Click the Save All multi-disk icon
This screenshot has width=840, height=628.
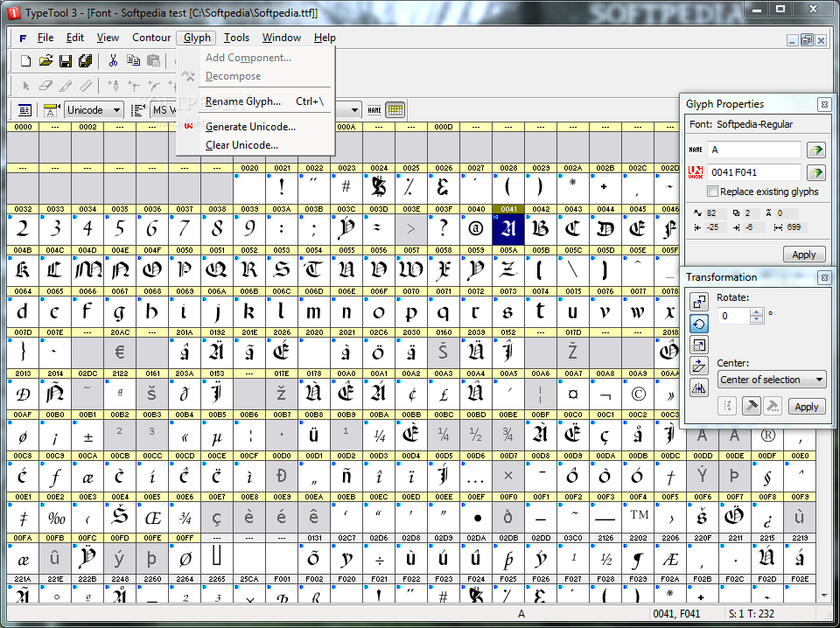[85, 61]
